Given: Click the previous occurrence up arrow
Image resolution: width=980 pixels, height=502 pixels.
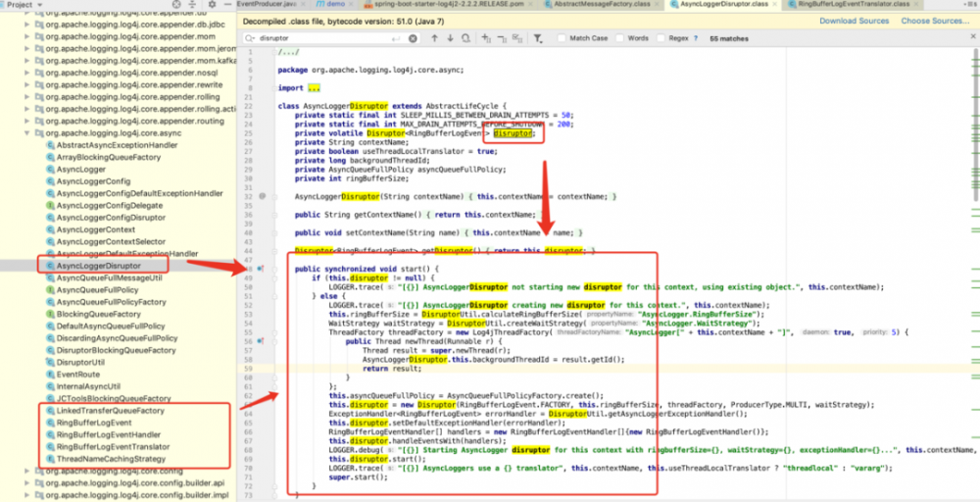Looking at the screenshot, I should [434, 38].
